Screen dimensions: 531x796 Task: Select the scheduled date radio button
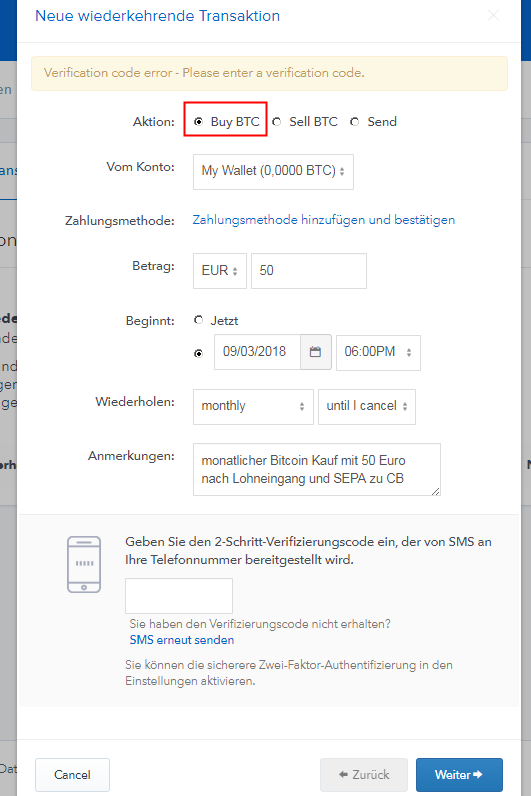198,353
